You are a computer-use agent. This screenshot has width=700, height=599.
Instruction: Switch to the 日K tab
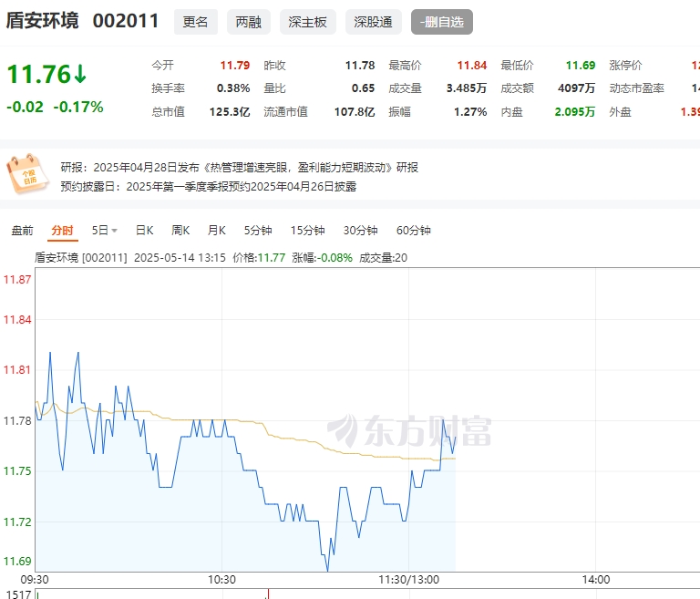145,231
